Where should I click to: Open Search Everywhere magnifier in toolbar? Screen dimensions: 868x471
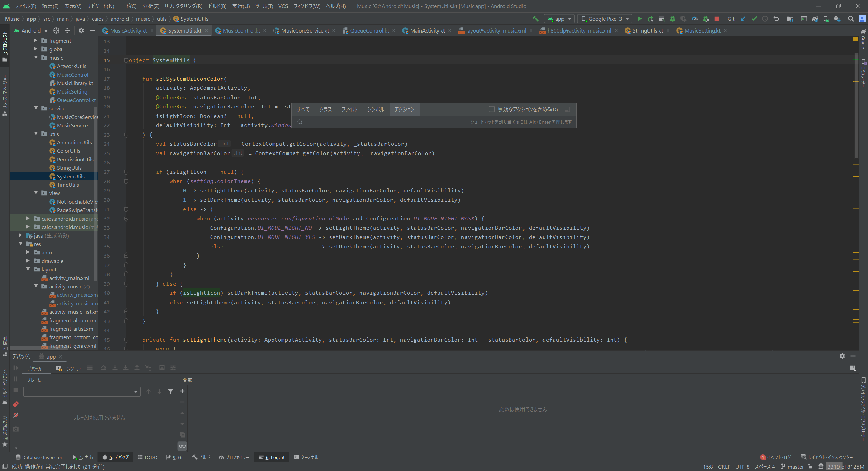click(851, 19)
